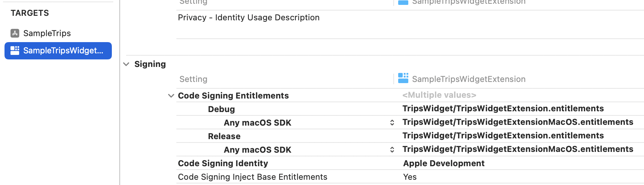Collapse Code Signing Entitlements row

tap(171, 96)
